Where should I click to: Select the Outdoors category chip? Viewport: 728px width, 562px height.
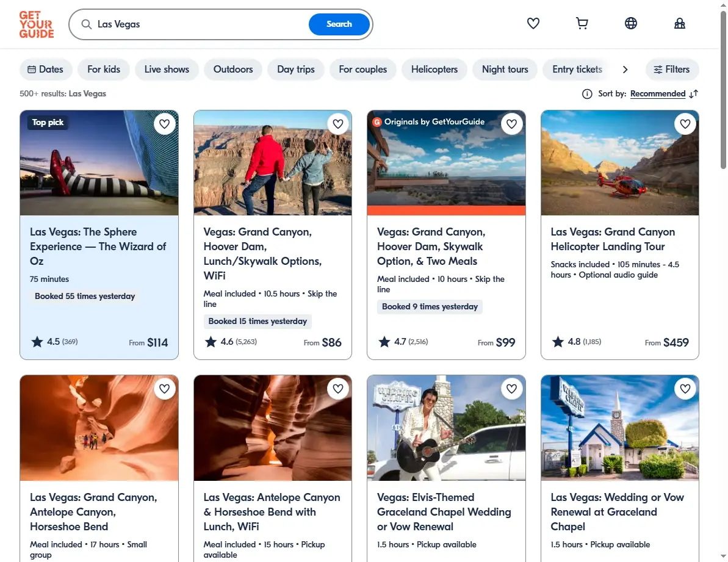coord(233,70)
